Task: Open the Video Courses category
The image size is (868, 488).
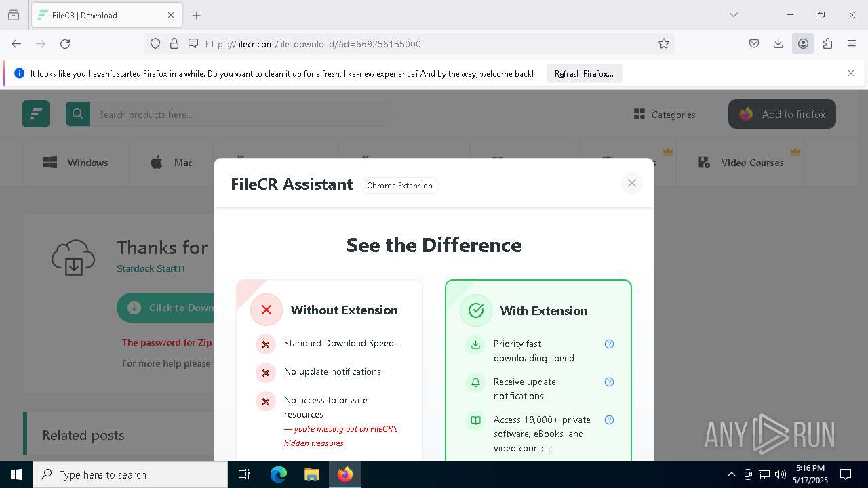Action: 741,163
